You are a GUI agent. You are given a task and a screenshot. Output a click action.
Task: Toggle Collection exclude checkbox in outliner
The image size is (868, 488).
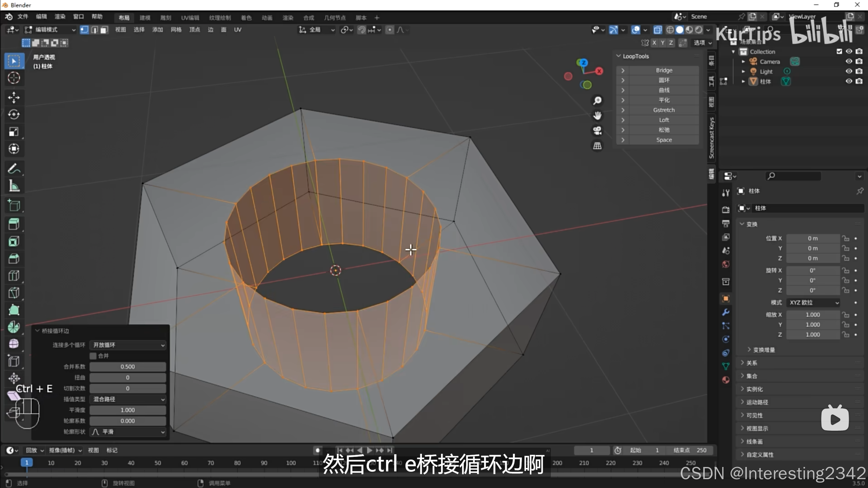pos(839,52)
